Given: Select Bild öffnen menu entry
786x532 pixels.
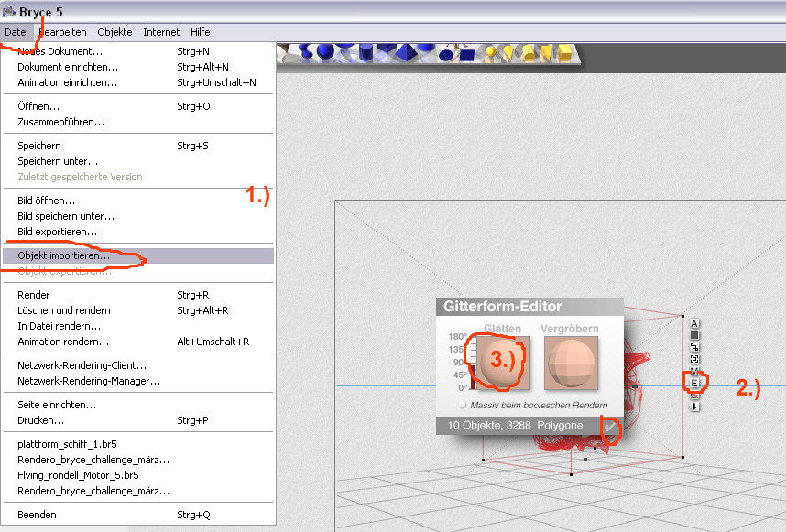Looking at the screenshot, I should point(138,201).
